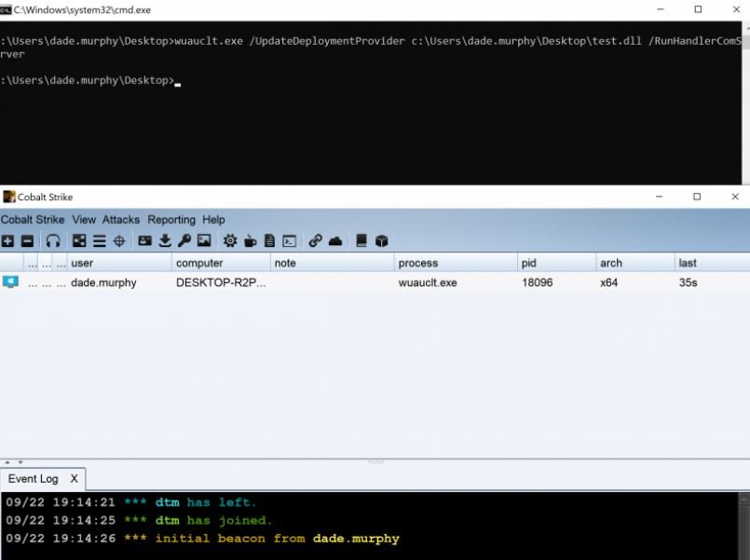Screen dimensions: 750x560
Task: Click the document macro icon in toolbar
Action: 270,240
